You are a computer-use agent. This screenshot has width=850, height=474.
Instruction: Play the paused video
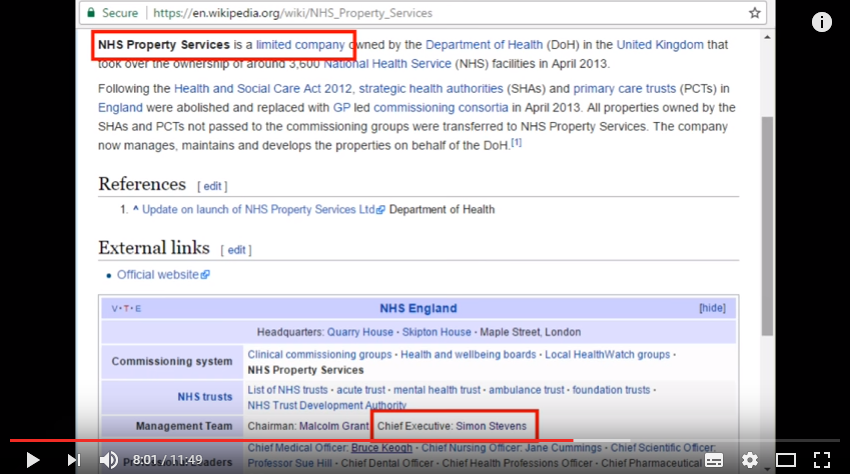coord(33,460)
